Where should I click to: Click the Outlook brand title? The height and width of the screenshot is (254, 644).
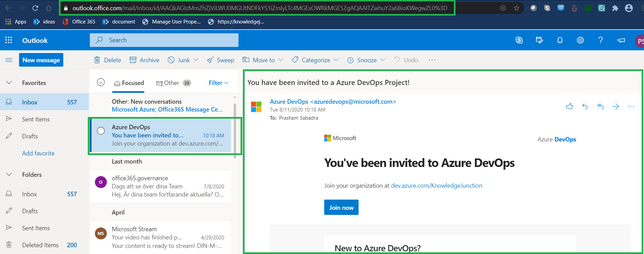(35, 40)
